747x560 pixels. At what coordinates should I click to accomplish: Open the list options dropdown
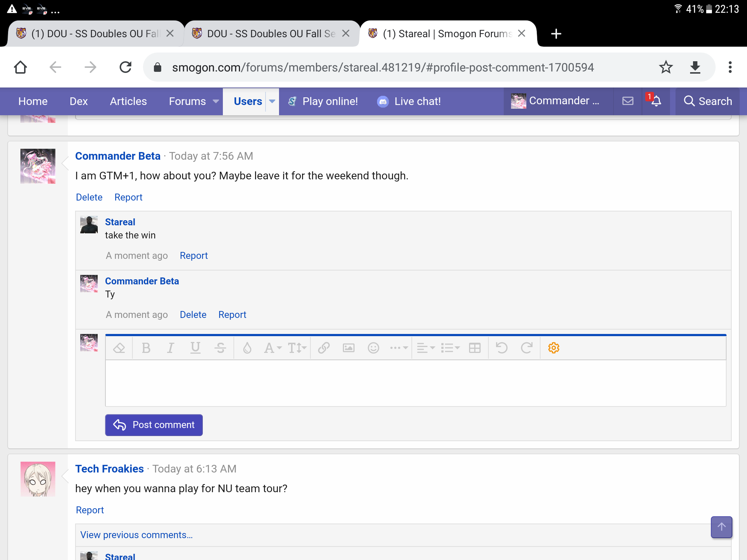(x=450, y=348)
